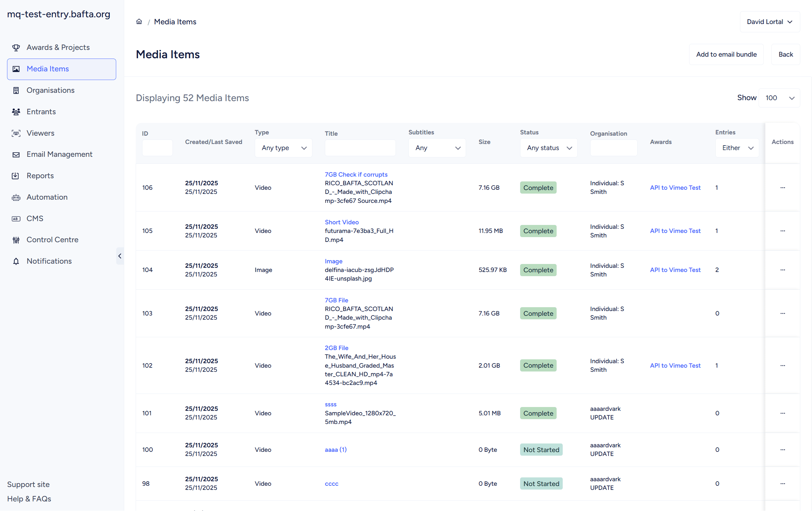Open actions menu for item 106
The image size is (812, 511).
pos(782,188)
